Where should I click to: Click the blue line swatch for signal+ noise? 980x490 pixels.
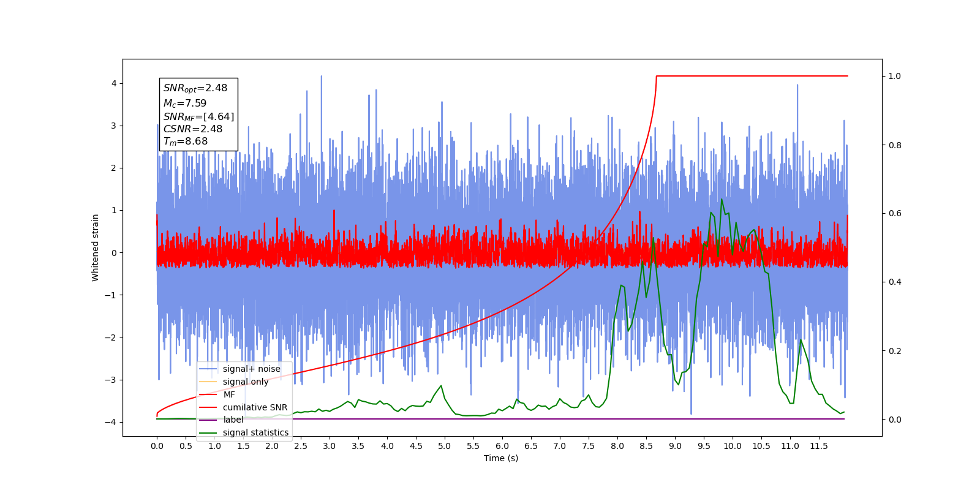pos(208,369)
